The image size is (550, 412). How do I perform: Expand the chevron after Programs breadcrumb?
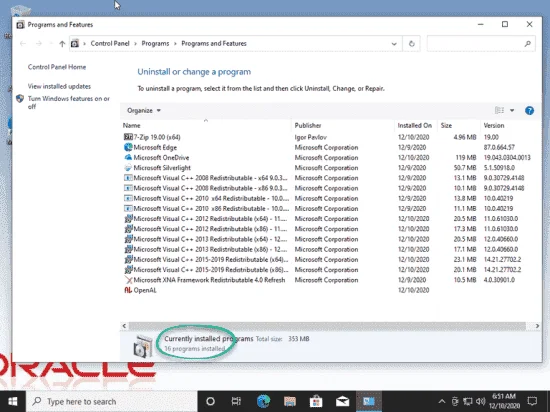click(175, 44)
